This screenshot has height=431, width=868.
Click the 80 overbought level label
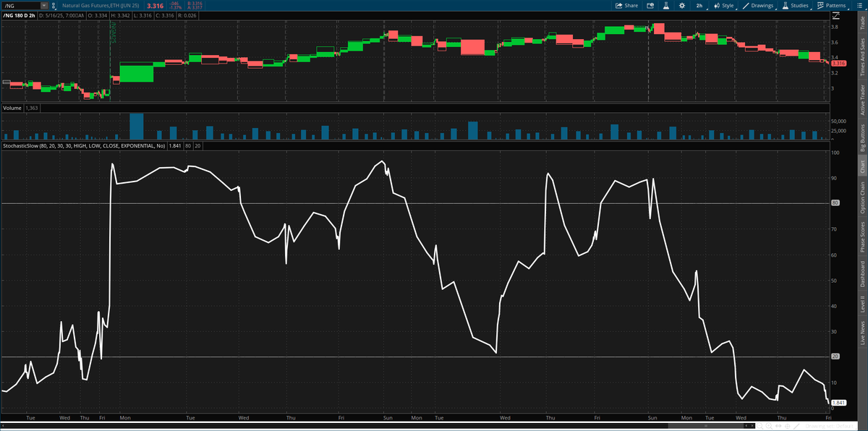pyautogui.click(x=834, y=203)
